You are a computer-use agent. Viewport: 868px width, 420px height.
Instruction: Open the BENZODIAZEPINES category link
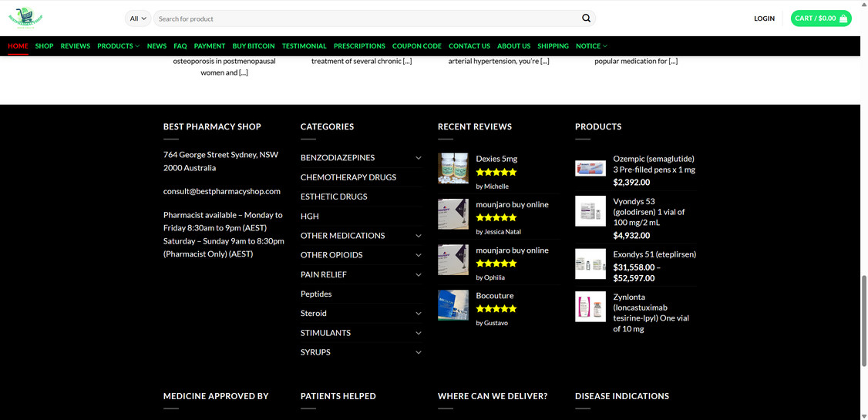(x=338, y=158)
